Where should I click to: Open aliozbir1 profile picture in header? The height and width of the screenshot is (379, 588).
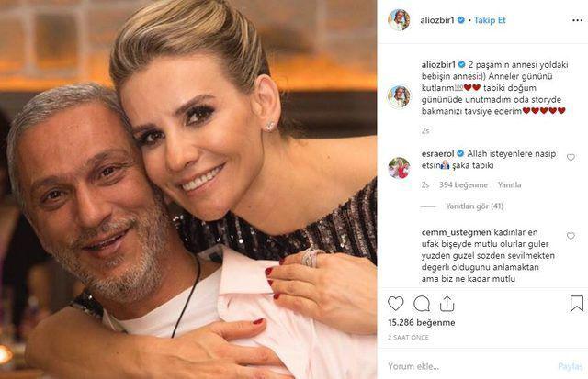click(399, 20)
